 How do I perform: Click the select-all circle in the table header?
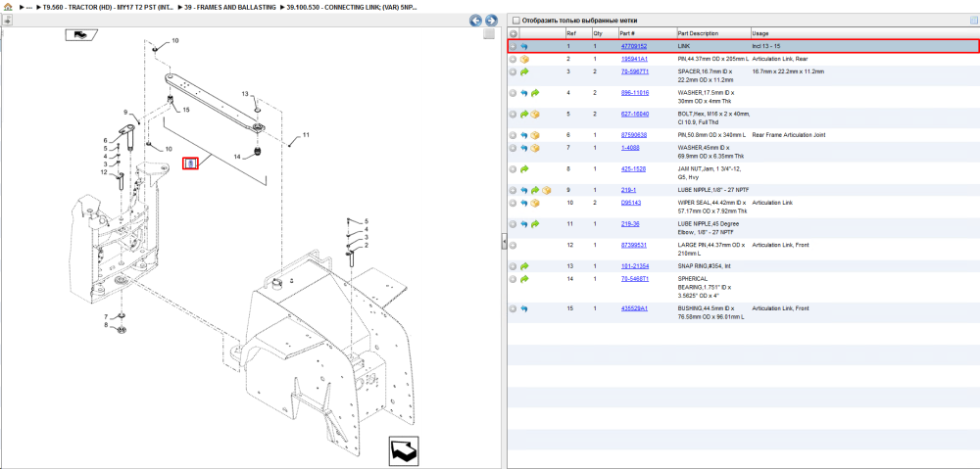(514, 33)
